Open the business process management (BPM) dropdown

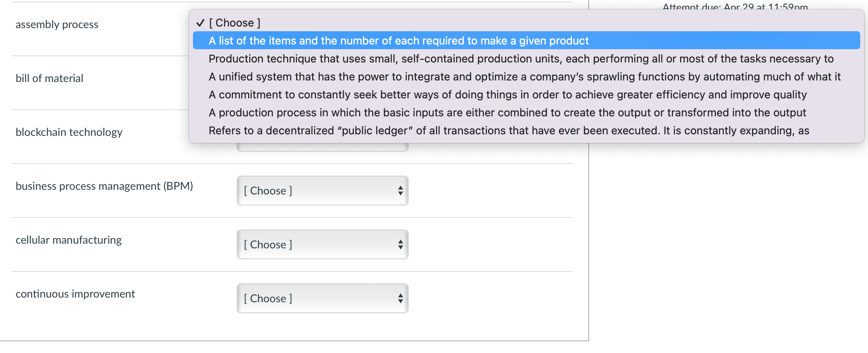pos(322,191)
